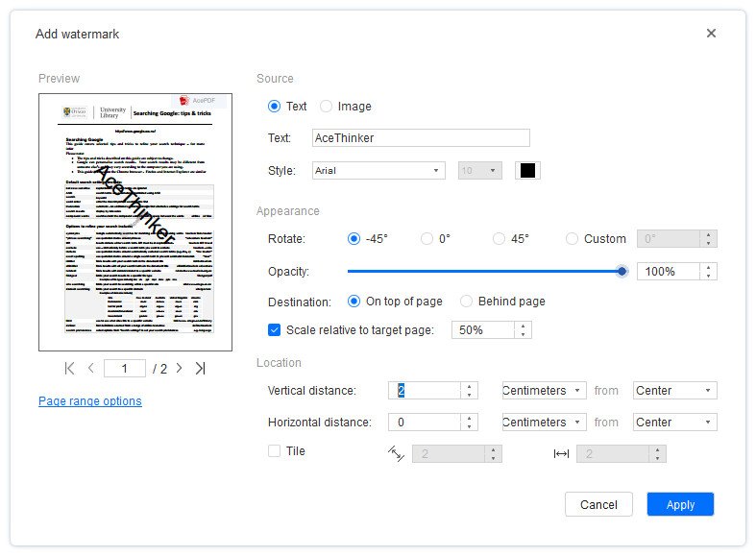Click the document preview thumbnail
The width and height of the screenshot is (756, 556).
pos(135,222)
